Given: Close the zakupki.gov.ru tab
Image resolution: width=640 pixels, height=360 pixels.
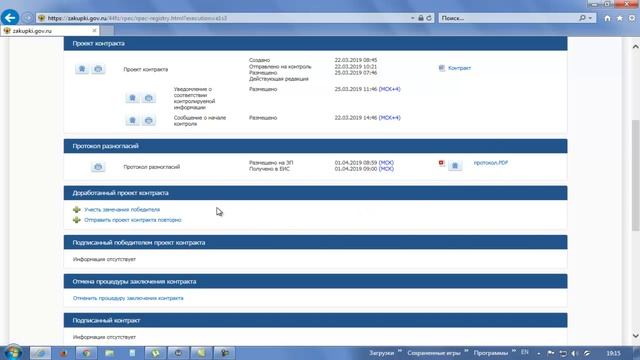Looking at the screenshot, I should (x=94, y=31).
